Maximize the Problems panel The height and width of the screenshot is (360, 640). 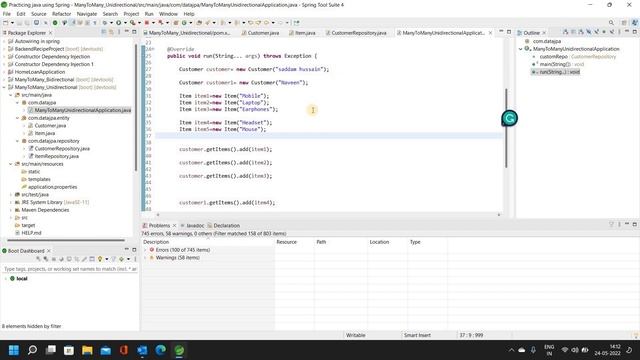pyautogui.click(x=635, y=224)
